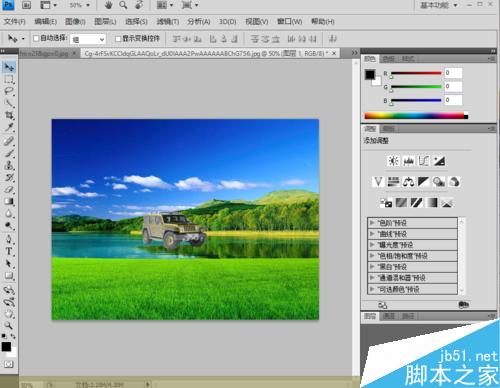Select the Move tool in toolbox
The height and width of the screenshot is (388, 500).
9,67
